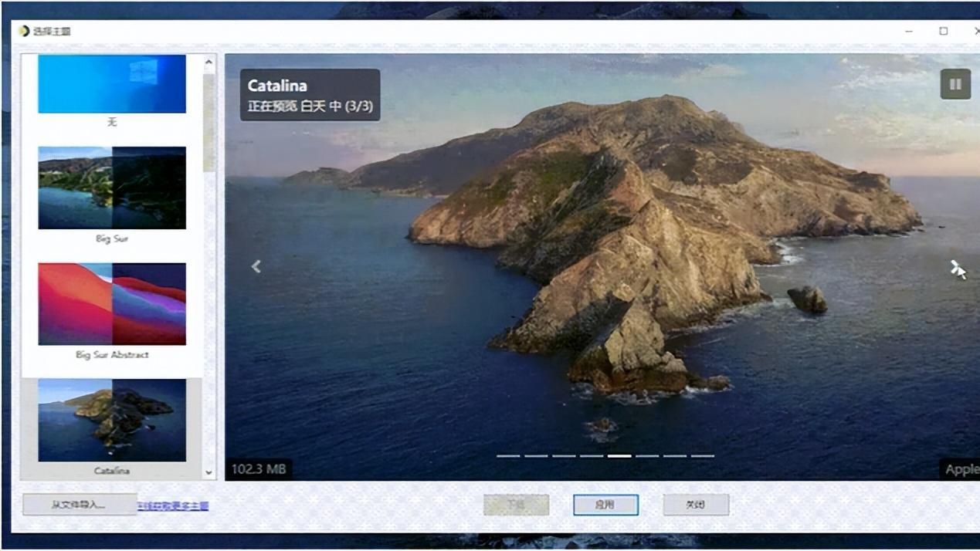980x551 pixels.
Task: Jump to the seventh preview indicator dash
Action: (x=675, y=456)
